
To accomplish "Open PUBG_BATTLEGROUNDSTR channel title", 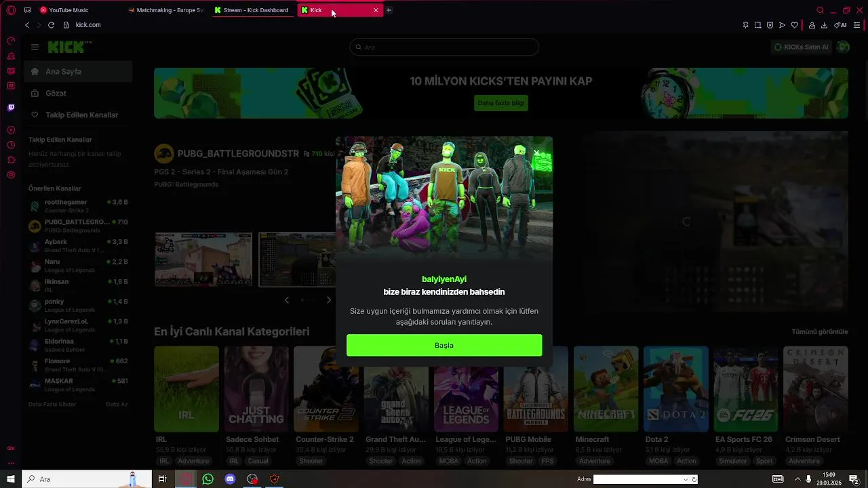I will click(x=238, y=154).
